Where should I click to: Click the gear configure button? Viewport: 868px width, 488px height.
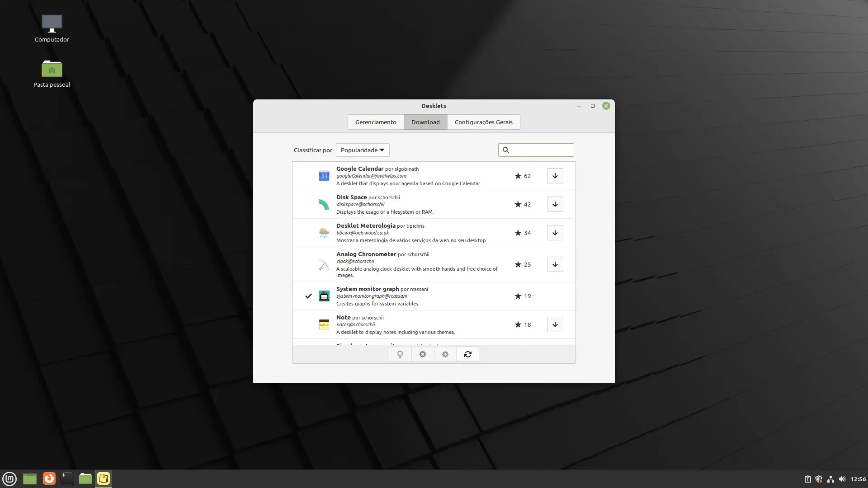tap(445, 354)
